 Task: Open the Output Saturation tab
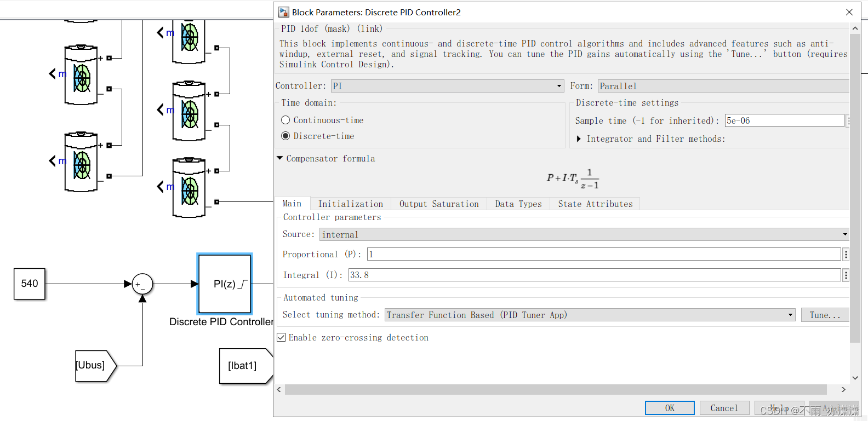pos(439,204)
